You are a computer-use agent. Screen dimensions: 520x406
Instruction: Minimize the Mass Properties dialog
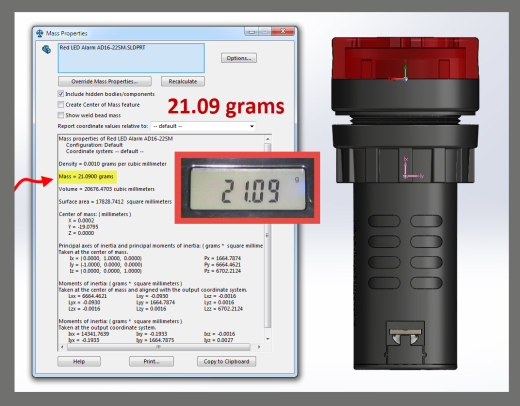click(252, 31)
